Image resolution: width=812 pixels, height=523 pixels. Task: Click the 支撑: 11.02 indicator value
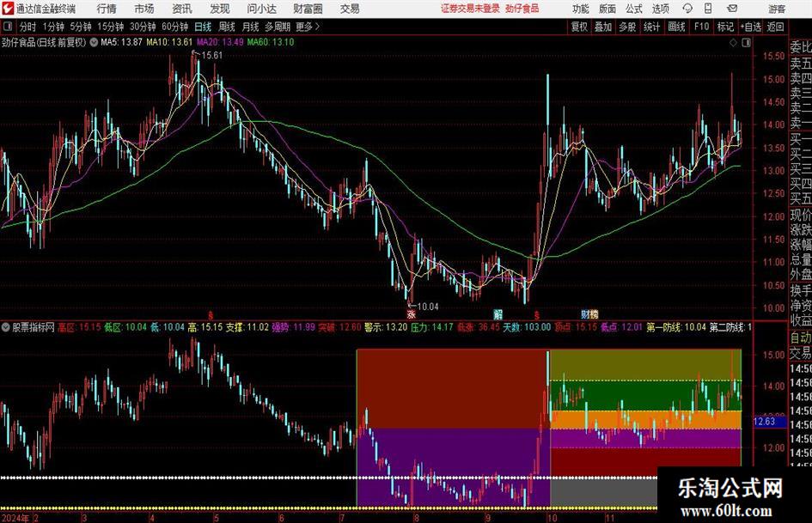(x=247, y=327)
